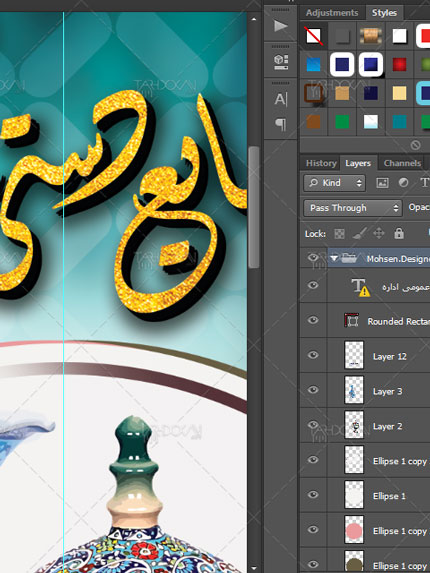Apply the brown style swatch
430x573 pixels.
tap(313, 122)
